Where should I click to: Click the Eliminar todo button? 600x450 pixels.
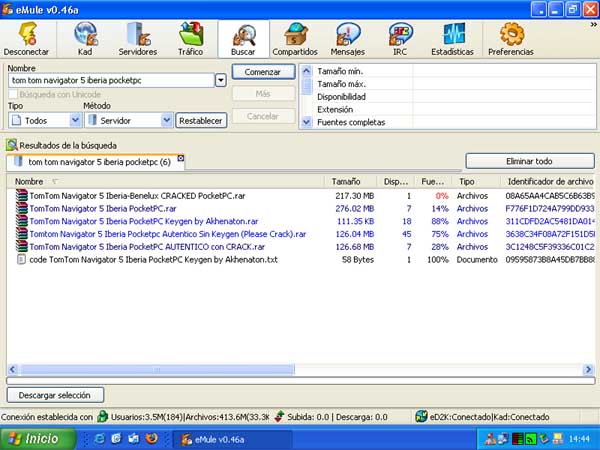tap(530, 161)
